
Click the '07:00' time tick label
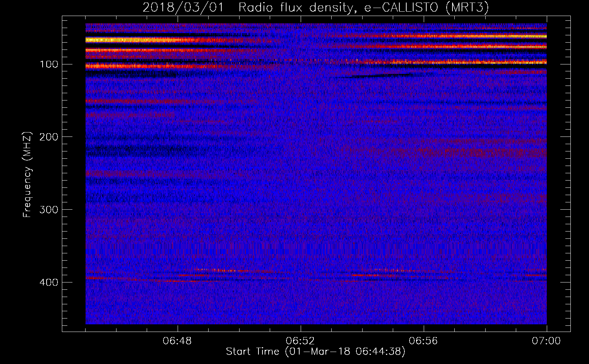coord(546,341)
